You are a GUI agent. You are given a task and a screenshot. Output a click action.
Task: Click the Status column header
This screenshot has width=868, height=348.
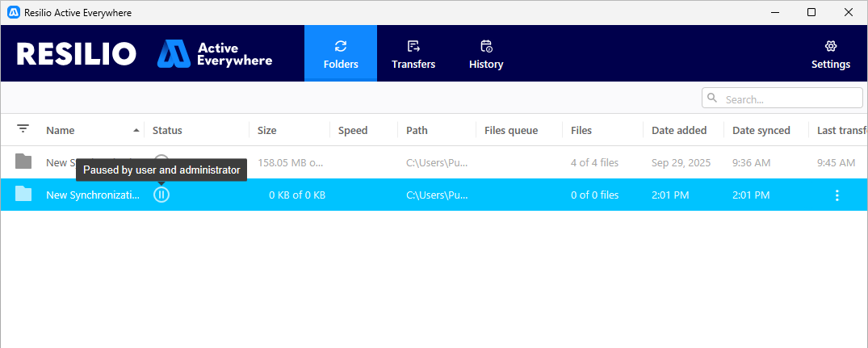tap(167, 131)
